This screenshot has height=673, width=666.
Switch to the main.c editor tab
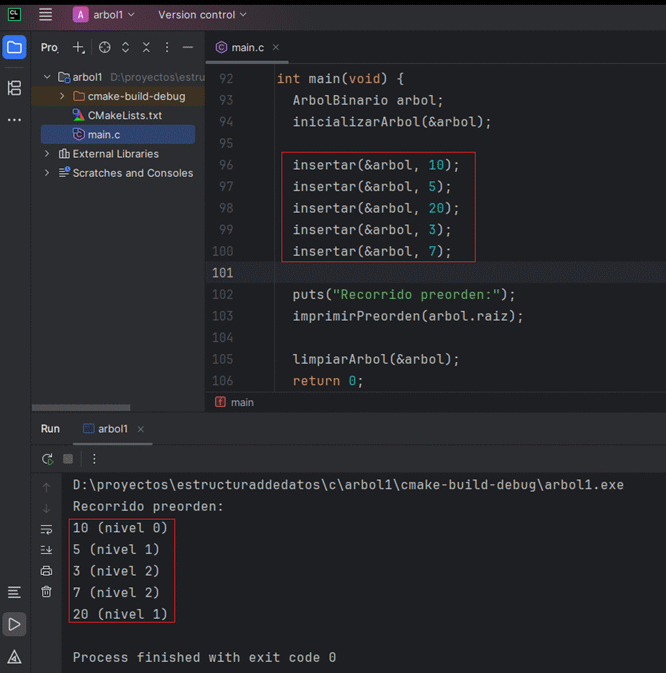(x=245, y=47)
